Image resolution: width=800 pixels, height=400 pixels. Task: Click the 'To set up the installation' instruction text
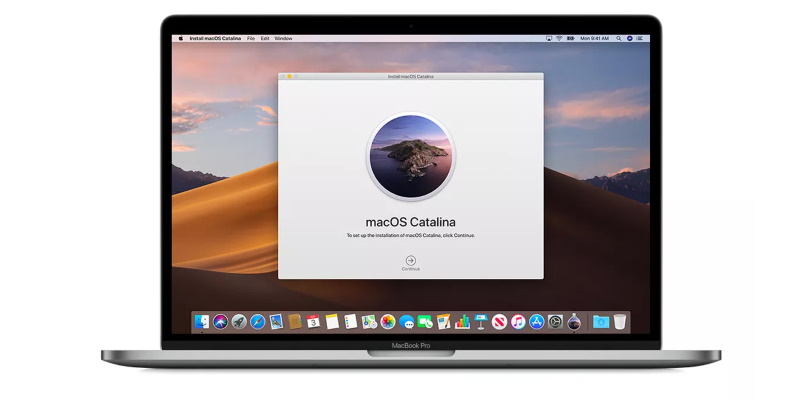click(411, 236)
